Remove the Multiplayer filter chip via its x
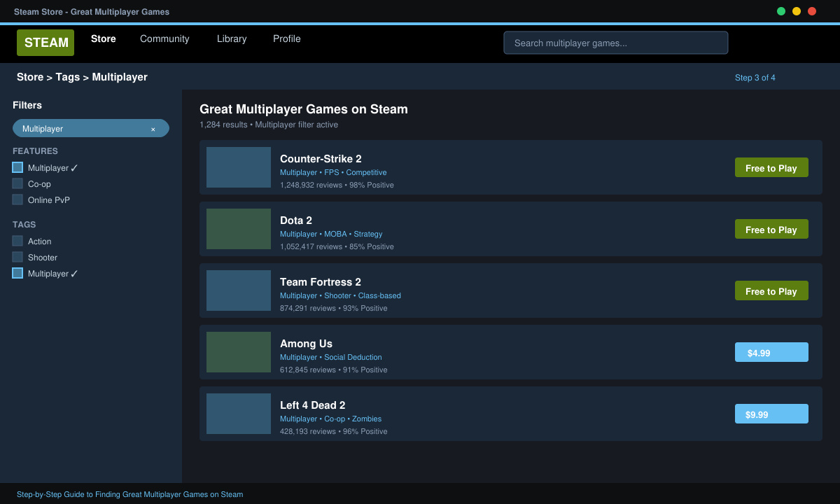This screenshot has height=504, width=840. pyautogui.click(x=153, y=129)
